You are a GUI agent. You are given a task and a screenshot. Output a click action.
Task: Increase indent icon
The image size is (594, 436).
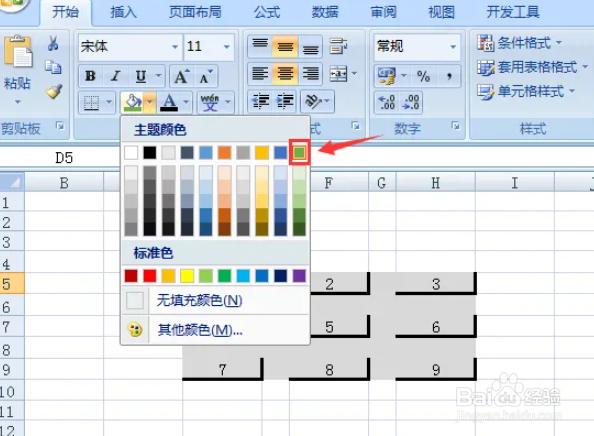tap(285, 101)
